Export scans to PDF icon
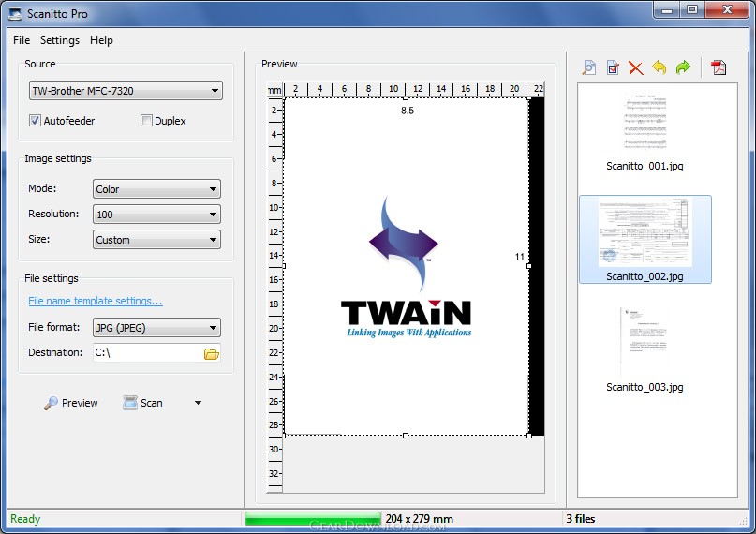 719,67
